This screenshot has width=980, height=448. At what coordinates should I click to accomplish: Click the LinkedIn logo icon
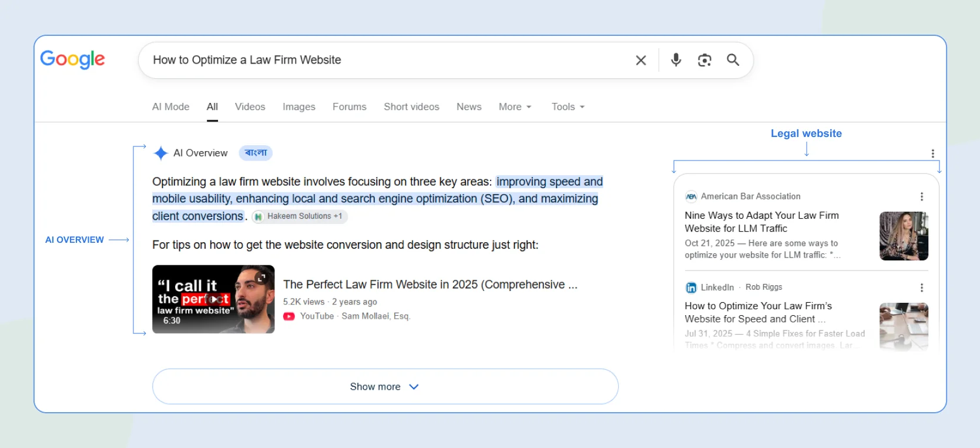click(691, 287)
